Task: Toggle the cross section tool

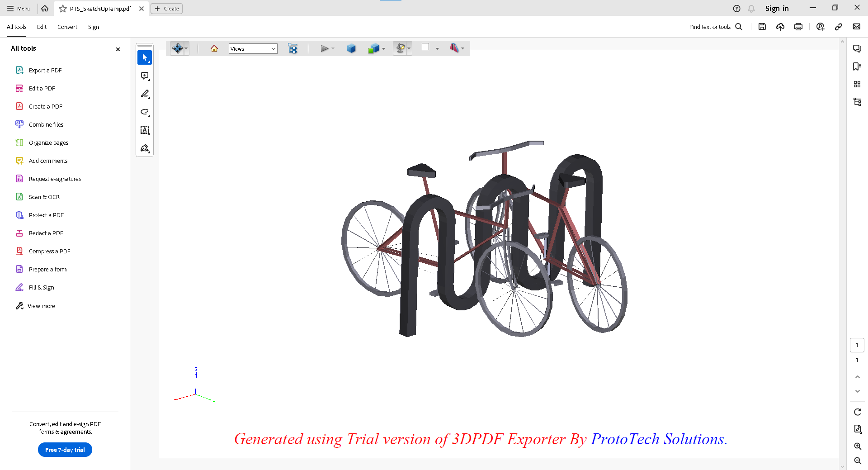Action: pos(454,48)
